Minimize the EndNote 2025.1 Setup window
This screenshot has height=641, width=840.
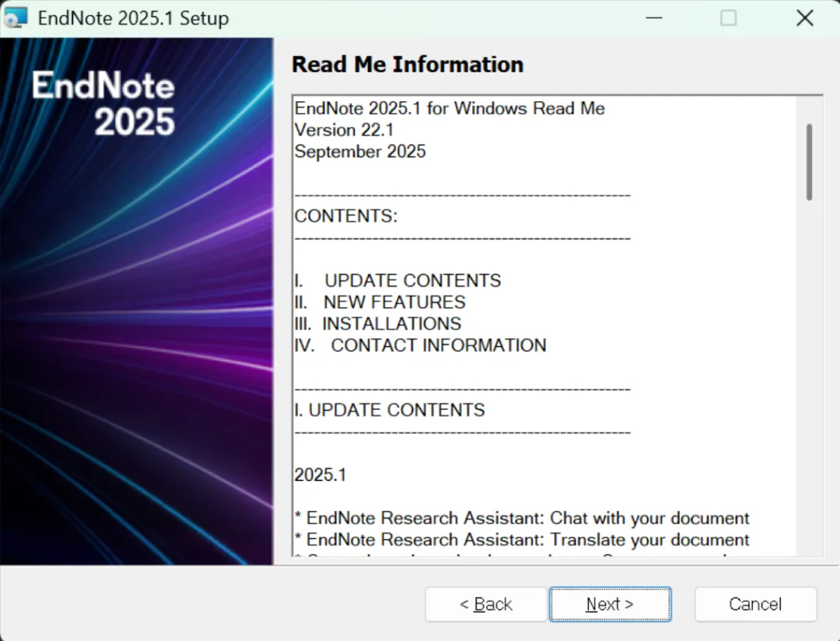pyautogui.click(x=653, y=18)
